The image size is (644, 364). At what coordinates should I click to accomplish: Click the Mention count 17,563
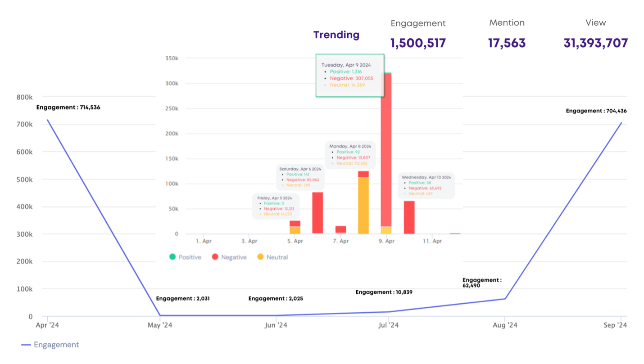pos(507,43)
